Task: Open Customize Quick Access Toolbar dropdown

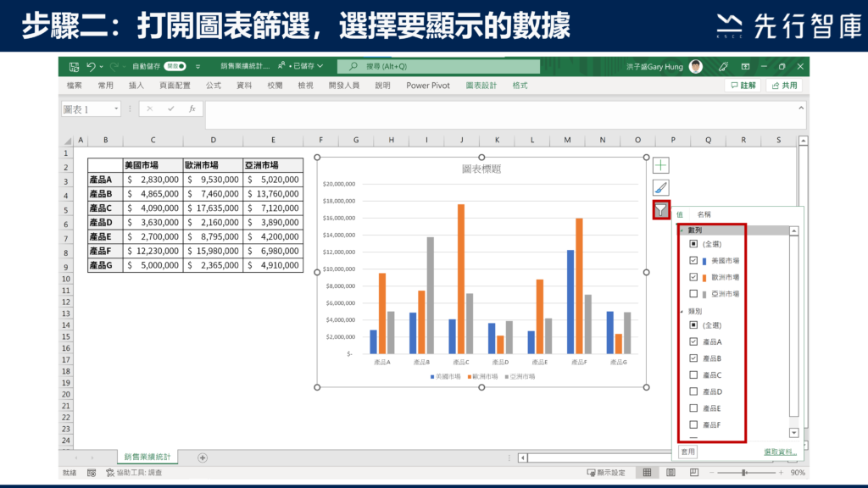Action: tap(198, 67)
